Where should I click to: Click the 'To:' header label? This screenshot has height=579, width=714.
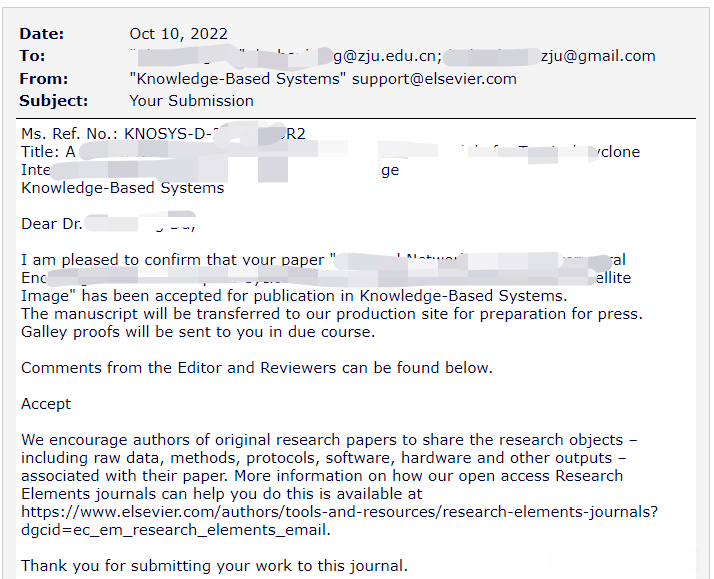tap(32, 56)
